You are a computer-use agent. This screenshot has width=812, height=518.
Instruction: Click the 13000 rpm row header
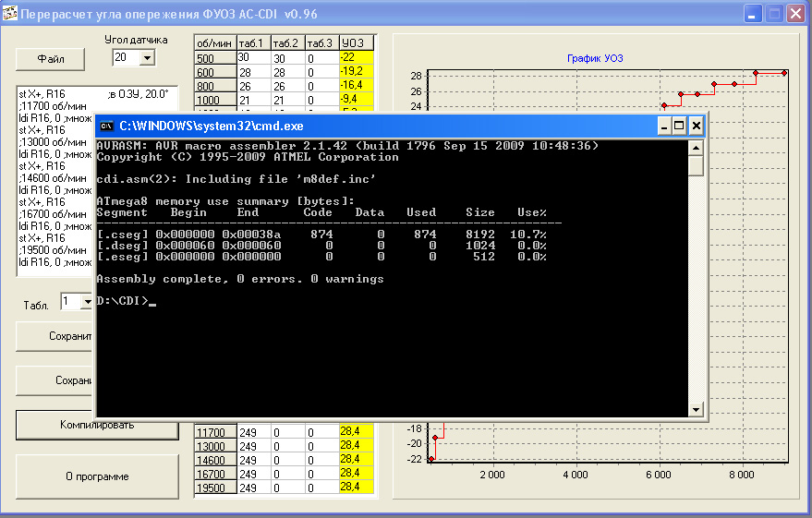pyautogui.click(x=215, y=446)
